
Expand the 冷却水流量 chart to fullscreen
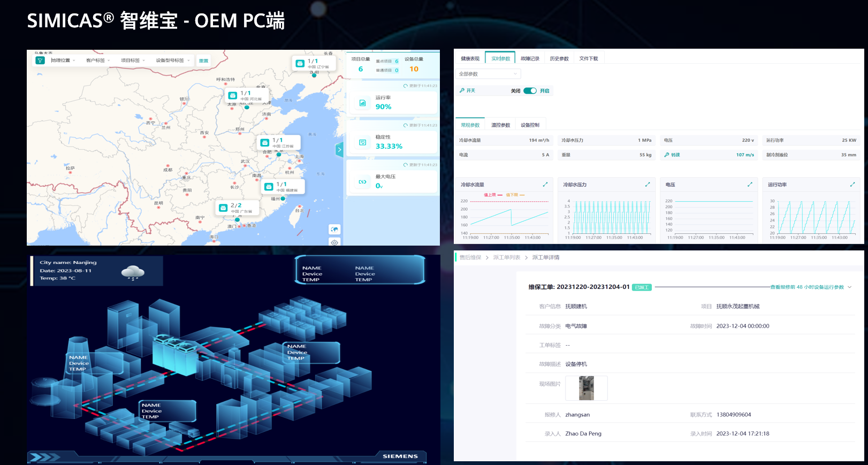point(545,185)
